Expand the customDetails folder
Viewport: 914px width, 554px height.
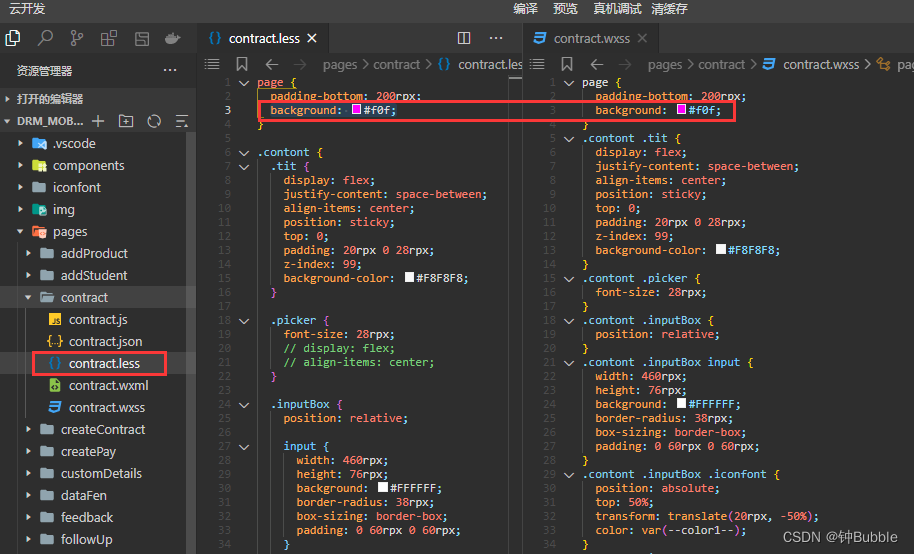[28, 474]
